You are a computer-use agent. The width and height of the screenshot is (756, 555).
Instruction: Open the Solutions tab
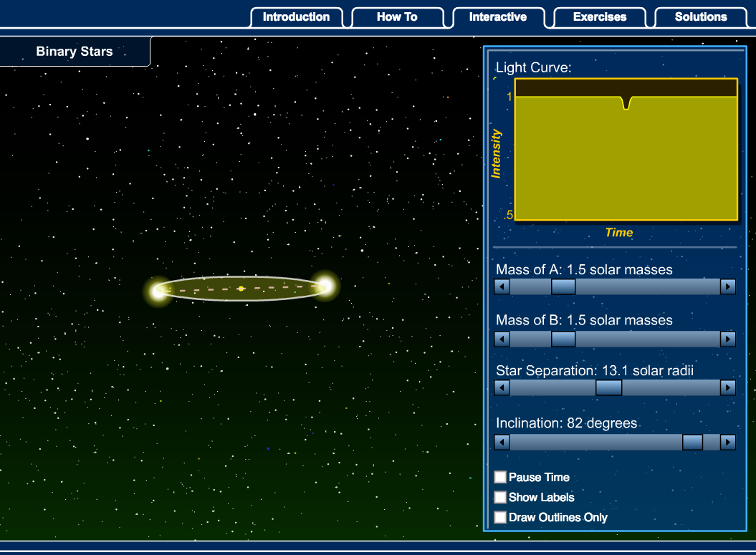(x=700, y=16)
